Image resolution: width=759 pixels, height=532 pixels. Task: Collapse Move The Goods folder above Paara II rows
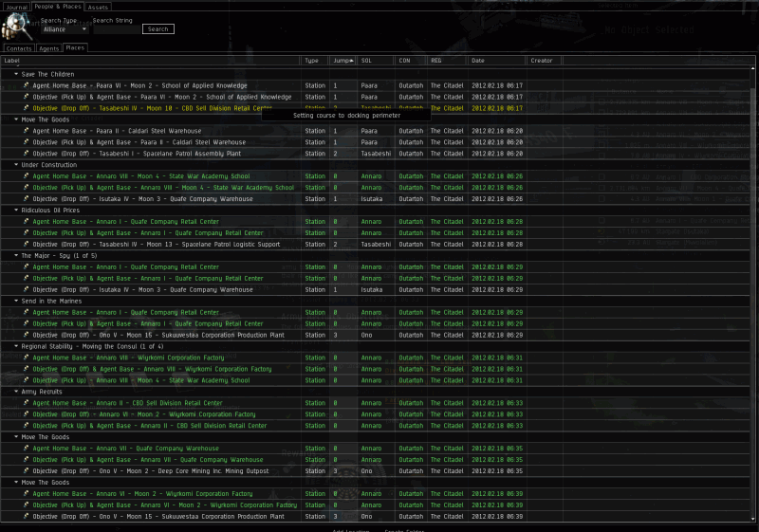point(16,119)
